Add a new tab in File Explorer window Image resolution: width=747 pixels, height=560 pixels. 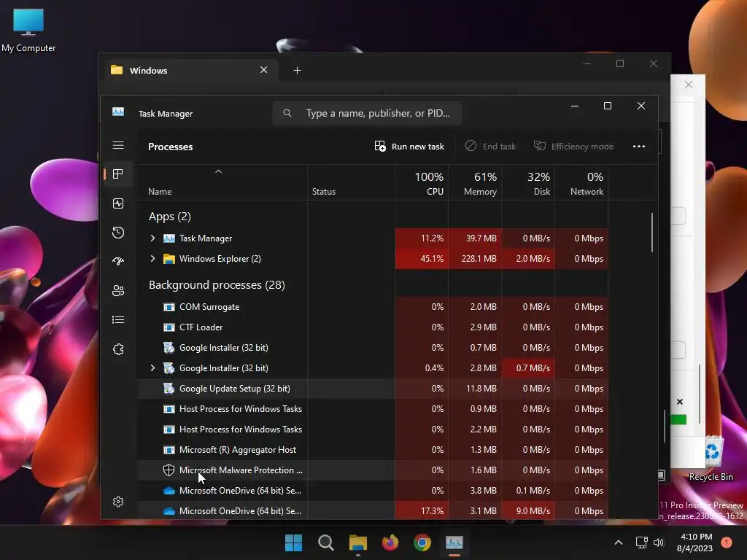pos(297,71)
